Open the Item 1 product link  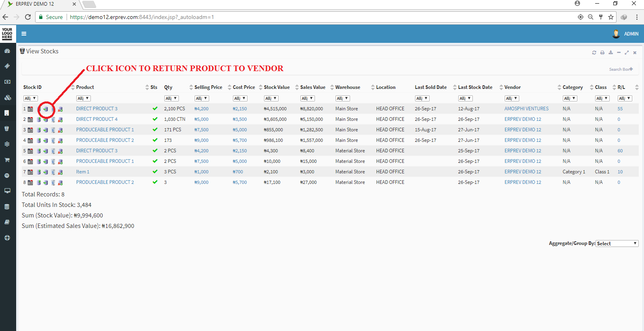[x=83, y=172]
